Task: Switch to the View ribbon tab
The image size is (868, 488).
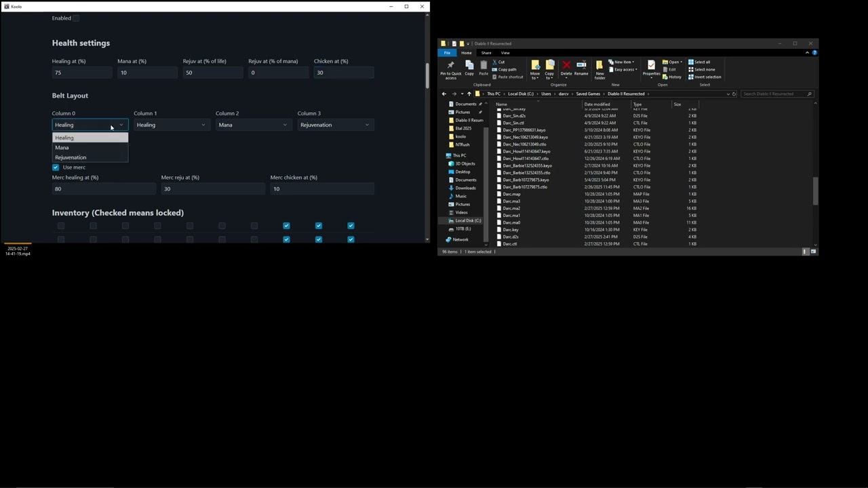Action: 505,53
